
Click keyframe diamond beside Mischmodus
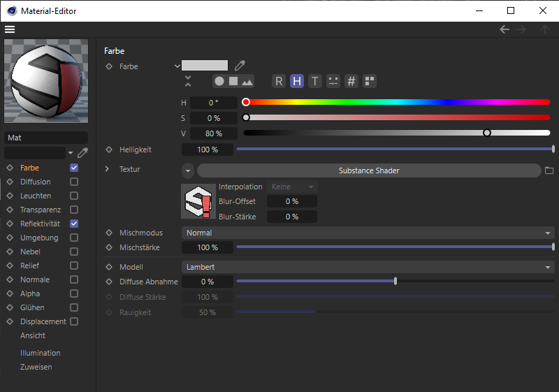109,233
